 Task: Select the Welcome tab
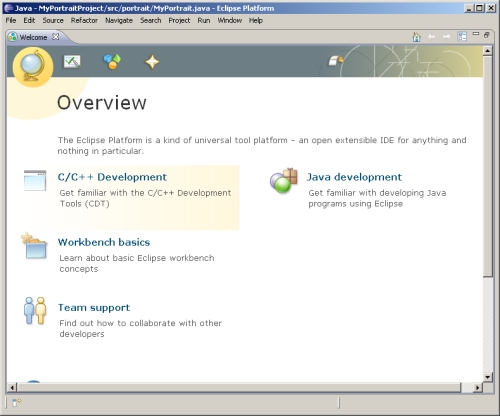click(33, 37)
